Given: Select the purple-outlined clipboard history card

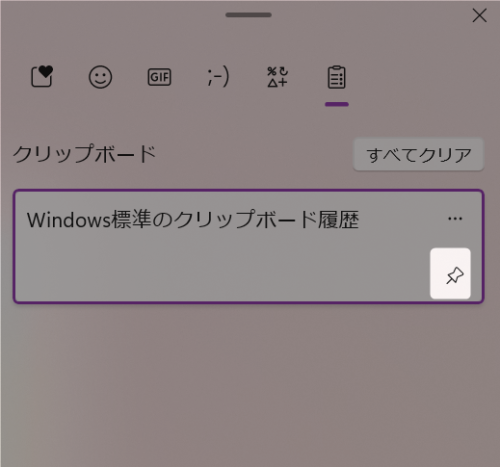Looking at the screenshot, I should pos(248,246).
